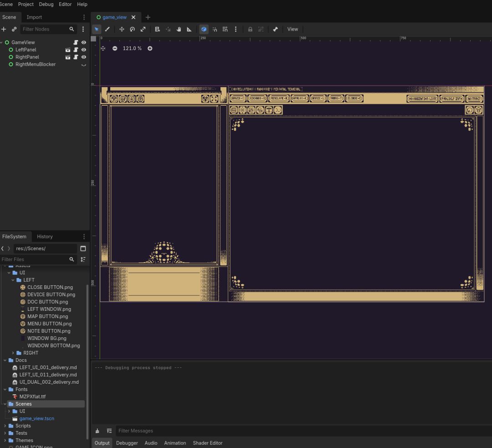
Task: Click the instantiate child scene link icon
Action: [x=14, y=29]
